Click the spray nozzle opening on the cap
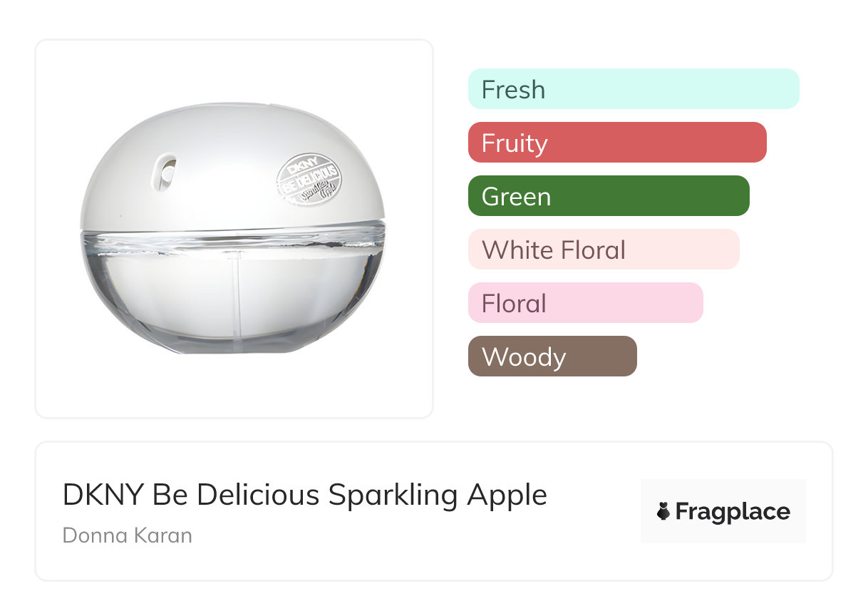 point(169,172)
